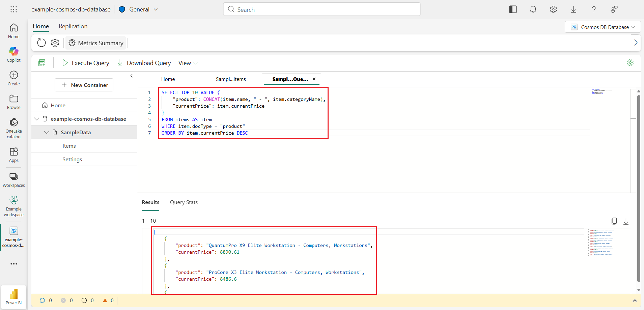
Task: Open the Cosmos DB Database dropdown
Action: pyautogui.click(x=603, y=27)
